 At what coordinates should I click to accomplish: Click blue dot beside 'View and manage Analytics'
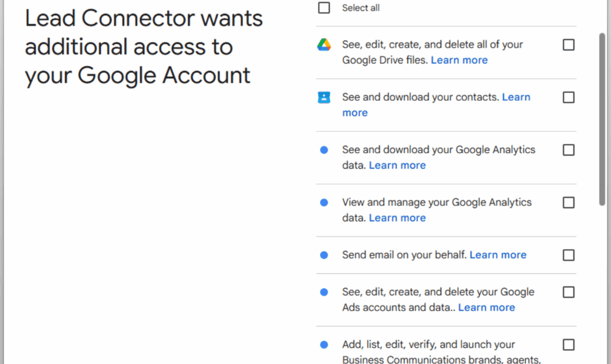point(324,202)
